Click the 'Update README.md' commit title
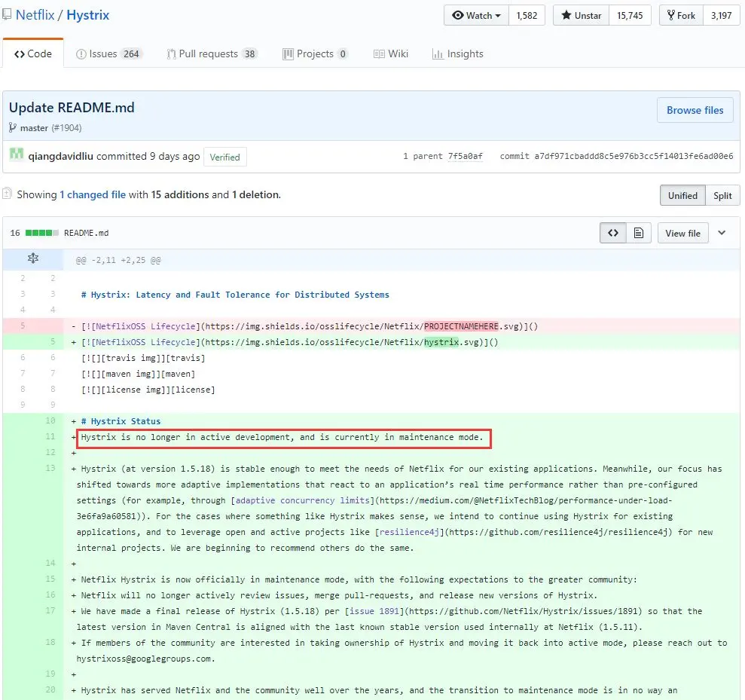 pyautogui.click(x=72, y=108)
